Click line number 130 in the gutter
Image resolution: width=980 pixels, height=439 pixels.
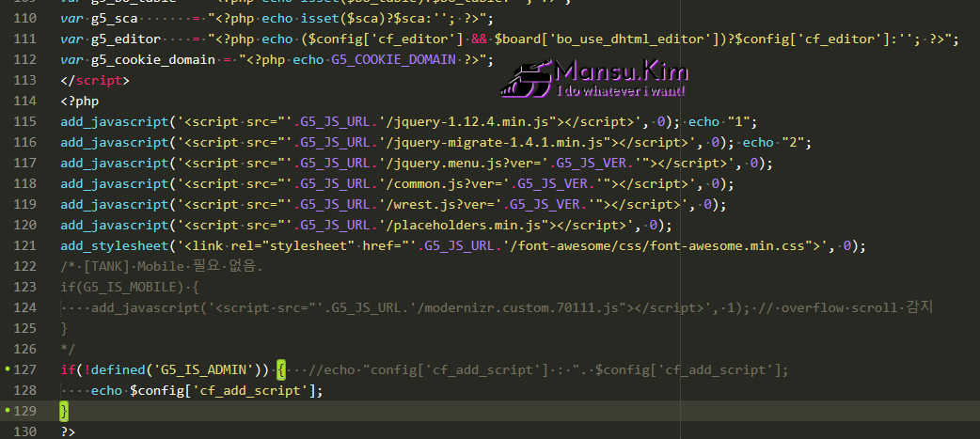click(x=25, y=431)
